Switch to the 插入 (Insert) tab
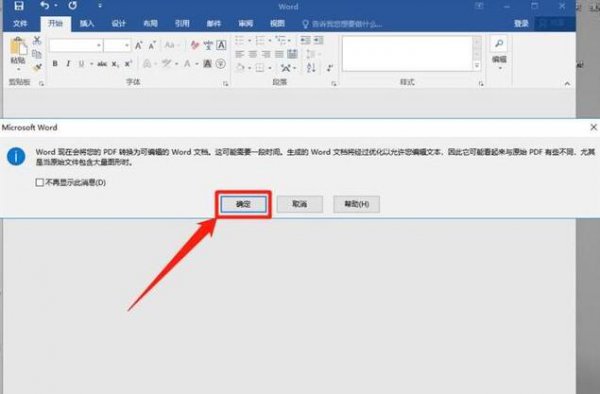Image resolution: width=600 pixels, height=394 pixels. pos(87,24)
